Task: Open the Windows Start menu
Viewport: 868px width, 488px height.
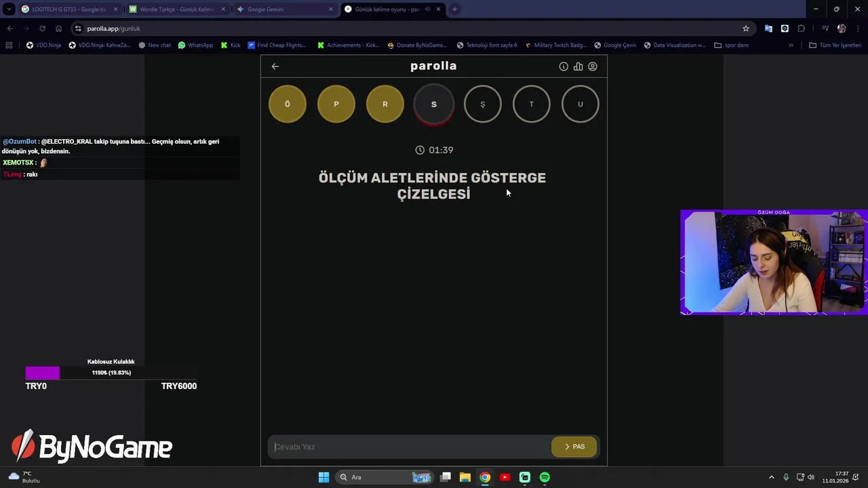Action: click(x=323, y=477)
